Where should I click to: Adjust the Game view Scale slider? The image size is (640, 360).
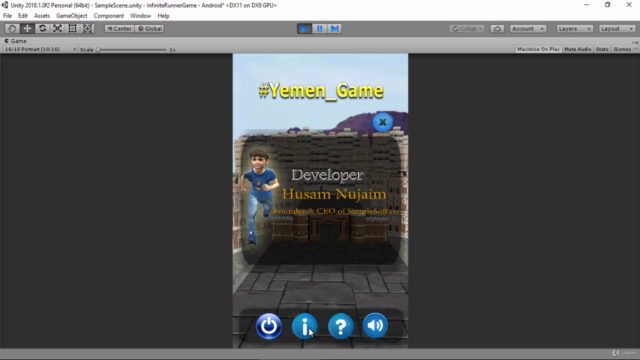132,50
